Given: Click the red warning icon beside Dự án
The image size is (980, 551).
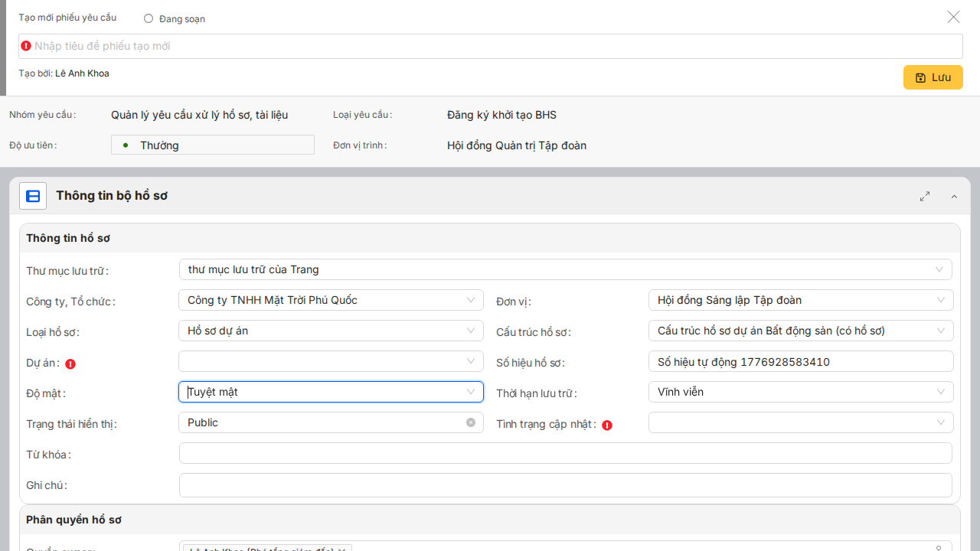Looking at the screenshot, I should coord(70,364).
